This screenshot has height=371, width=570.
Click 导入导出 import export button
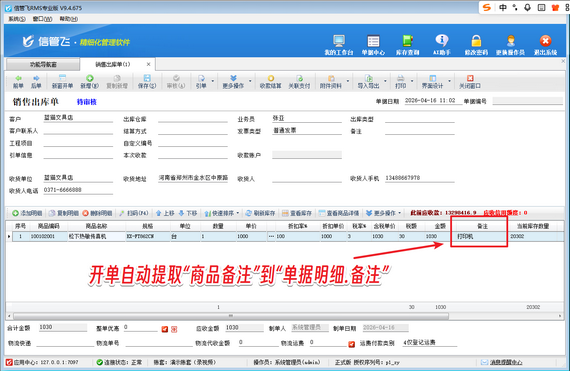pos(368,82)
